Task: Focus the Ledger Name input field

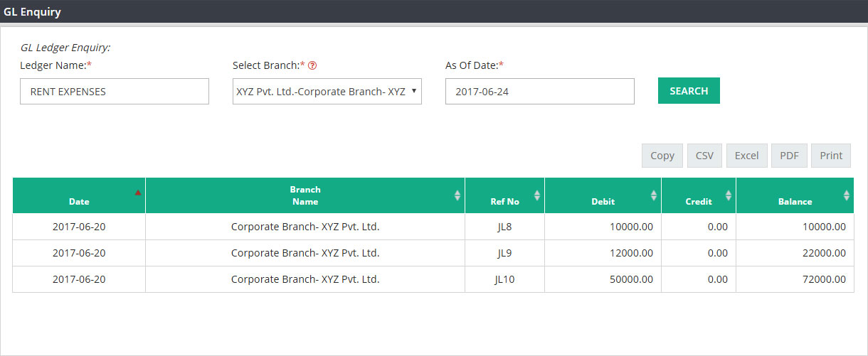Action: 115,91
